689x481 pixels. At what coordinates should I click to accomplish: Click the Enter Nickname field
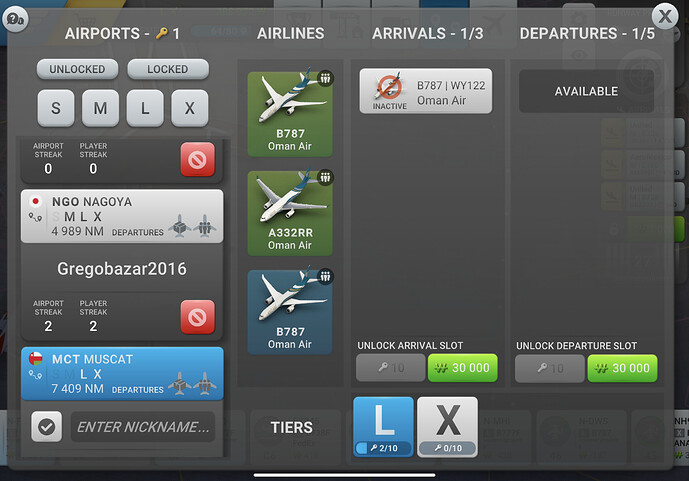[143, 427]
